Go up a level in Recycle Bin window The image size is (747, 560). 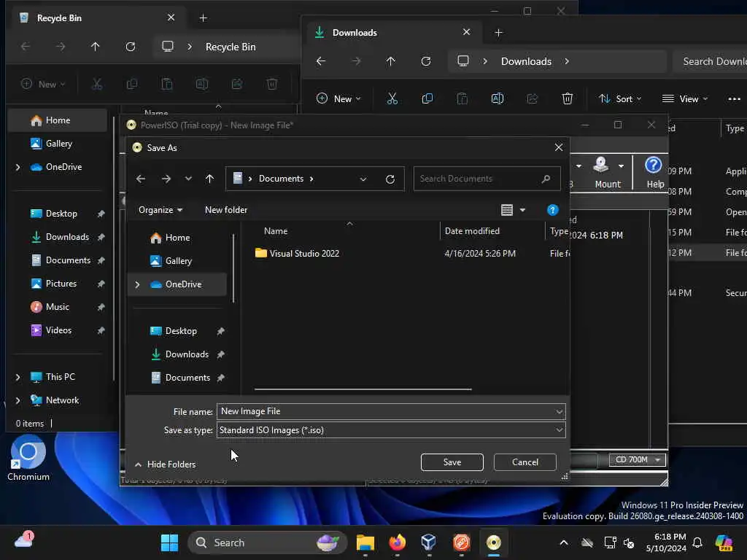coord(96,47)
